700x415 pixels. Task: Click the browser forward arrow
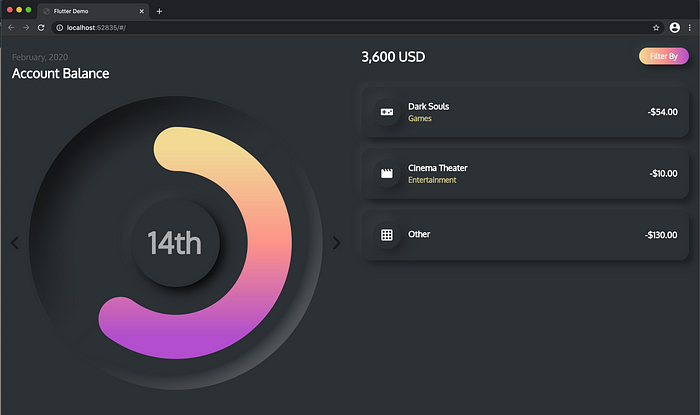click(26, 28)
